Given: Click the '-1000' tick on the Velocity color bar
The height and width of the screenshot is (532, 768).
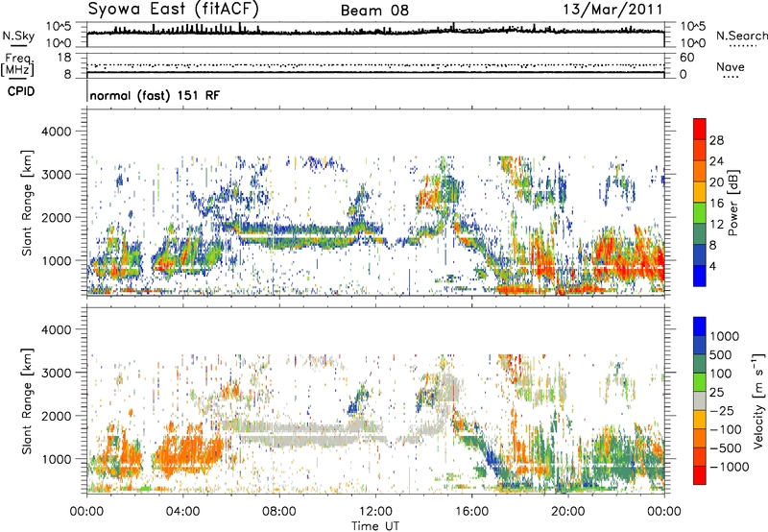Looking at the screenshot, I should coord(730,467).
